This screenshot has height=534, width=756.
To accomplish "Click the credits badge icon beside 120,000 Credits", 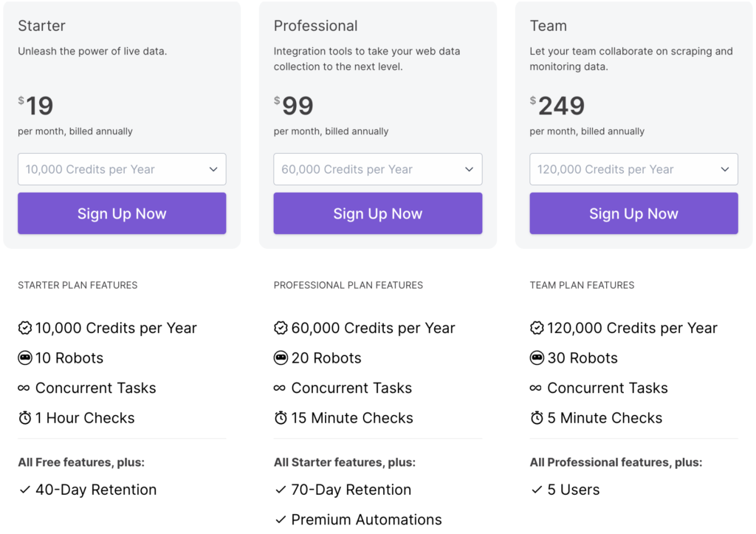I will point(537,327).
